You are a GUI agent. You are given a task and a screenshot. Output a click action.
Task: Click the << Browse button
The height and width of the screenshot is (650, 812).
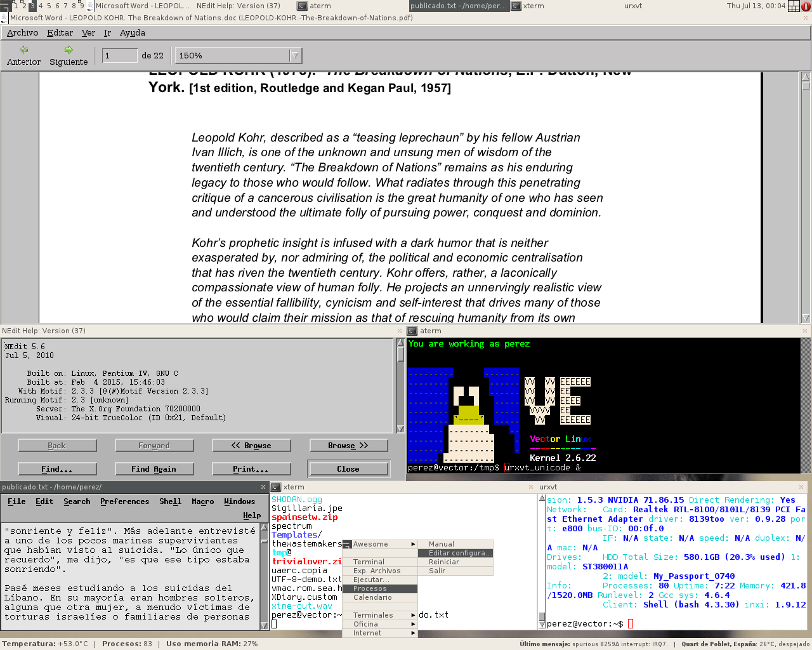pos(251,446)
